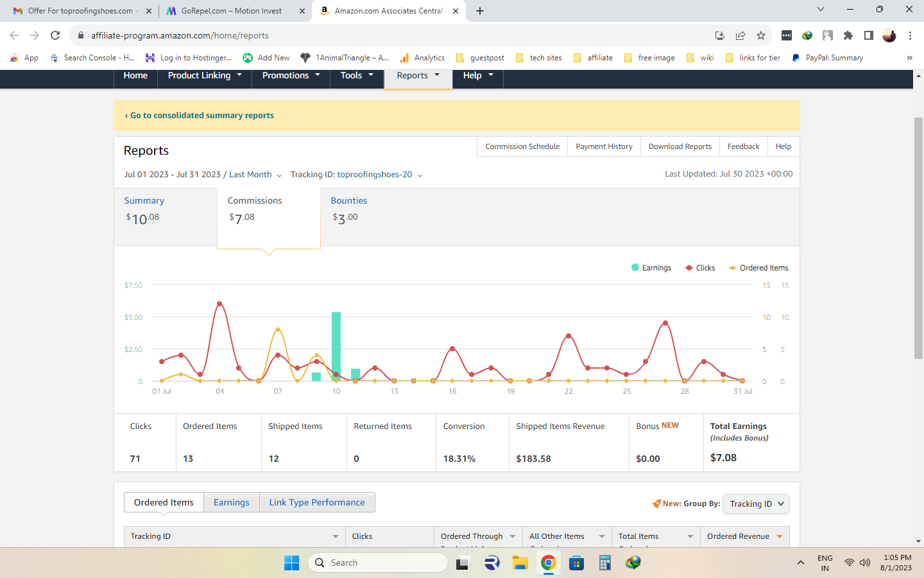Click the Windows taskbar Search box
The height and width of the screenshot is (578, 924).
click(x=378, y=563)
